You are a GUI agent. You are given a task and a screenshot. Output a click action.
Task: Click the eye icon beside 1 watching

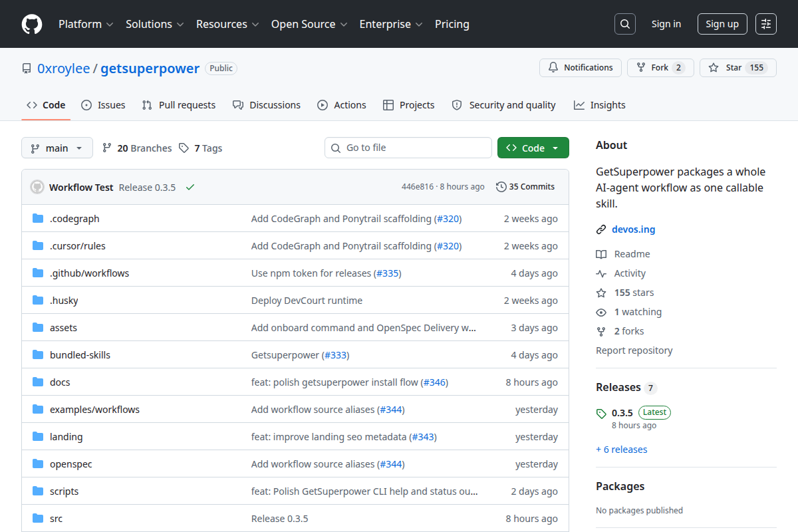tap(601, 312)
